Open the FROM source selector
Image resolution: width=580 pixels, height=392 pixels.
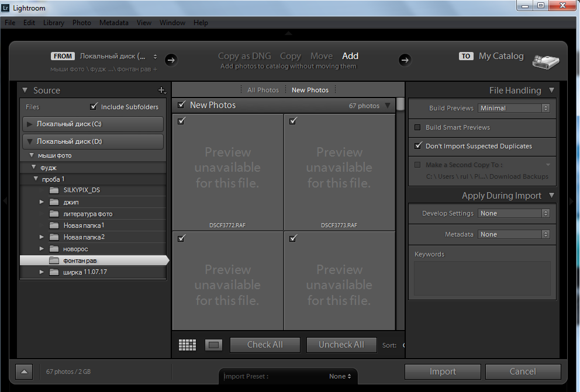[118, 56]
